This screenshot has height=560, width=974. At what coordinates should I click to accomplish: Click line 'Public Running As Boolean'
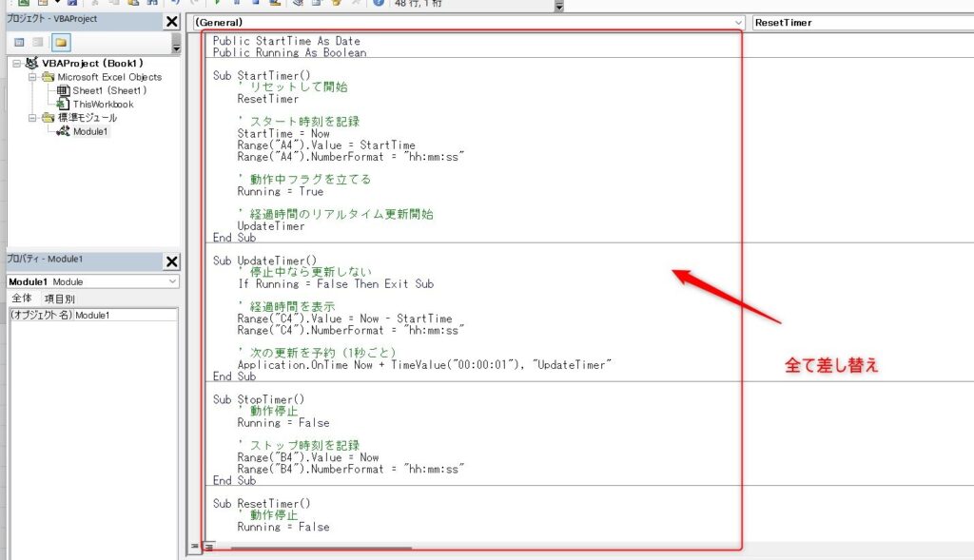click(x=289, y=53)
